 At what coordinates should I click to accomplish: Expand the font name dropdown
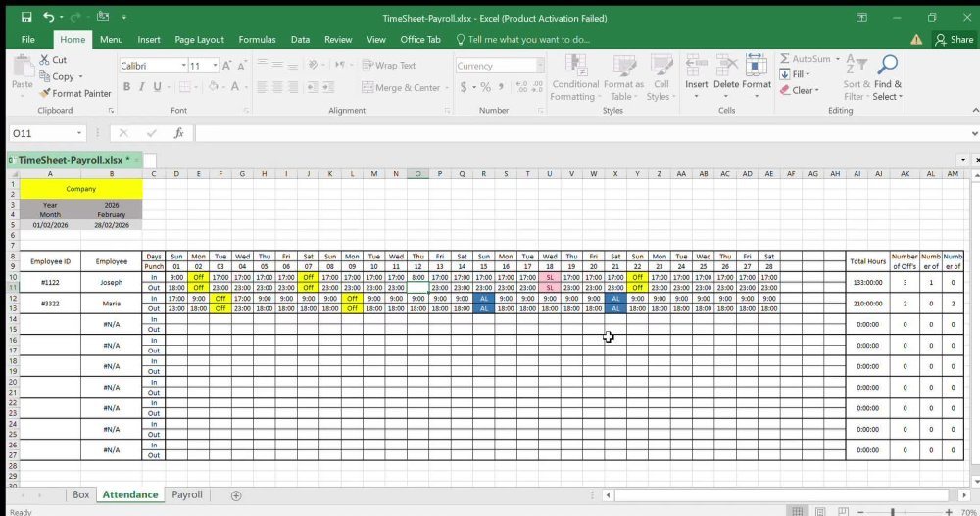[184, 66]
